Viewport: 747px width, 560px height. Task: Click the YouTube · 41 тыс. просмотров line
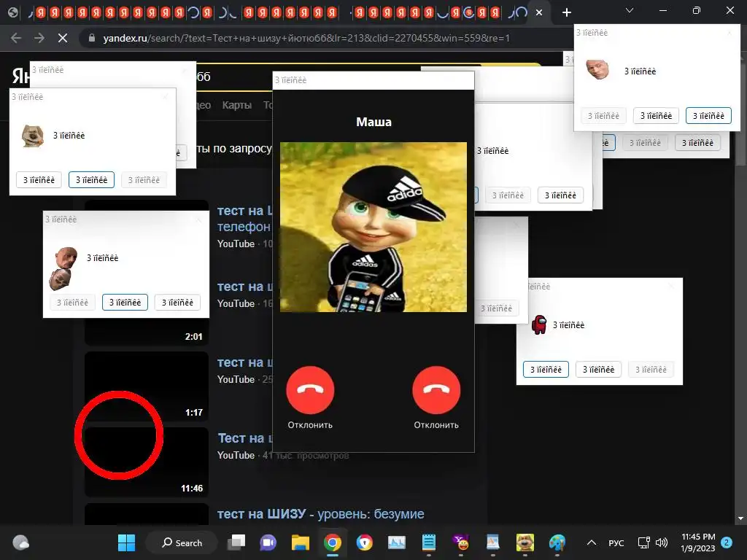pyautogui.click(x=283, y=455)
